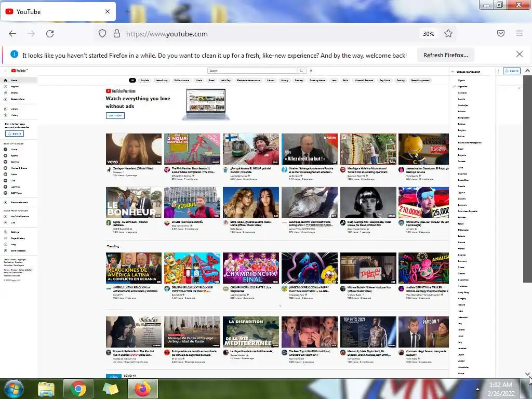Select the Latin Pop filter chip

pos(225,81)
